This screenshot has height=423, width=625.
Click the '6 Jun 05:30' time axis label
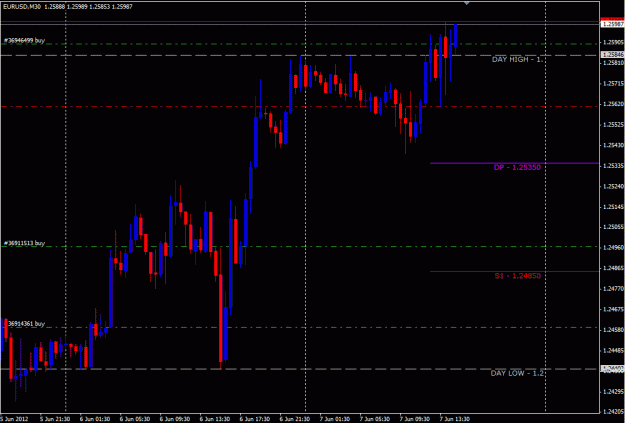[135, 419]
